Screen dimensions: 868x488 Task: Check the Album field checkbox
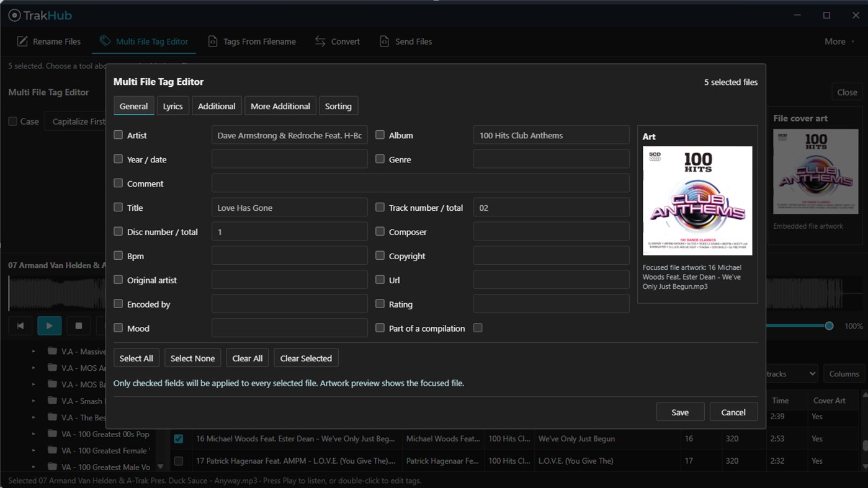380,135
